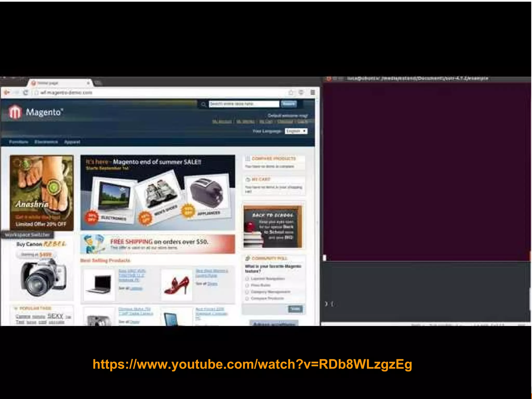
Task: Open the Furniture category menu
Action: coord(18,142)
